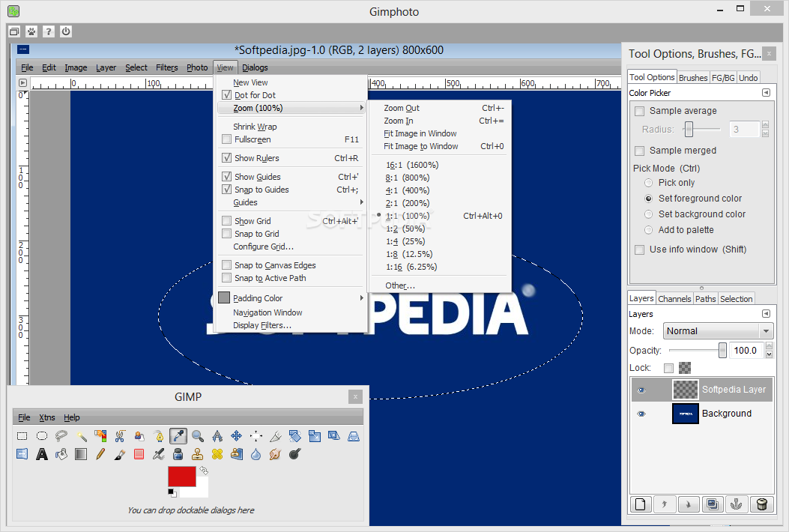Viewport: 789px width, 532px height.
Task: Open the Layers panel menu arrow
Action: (766, 313)
